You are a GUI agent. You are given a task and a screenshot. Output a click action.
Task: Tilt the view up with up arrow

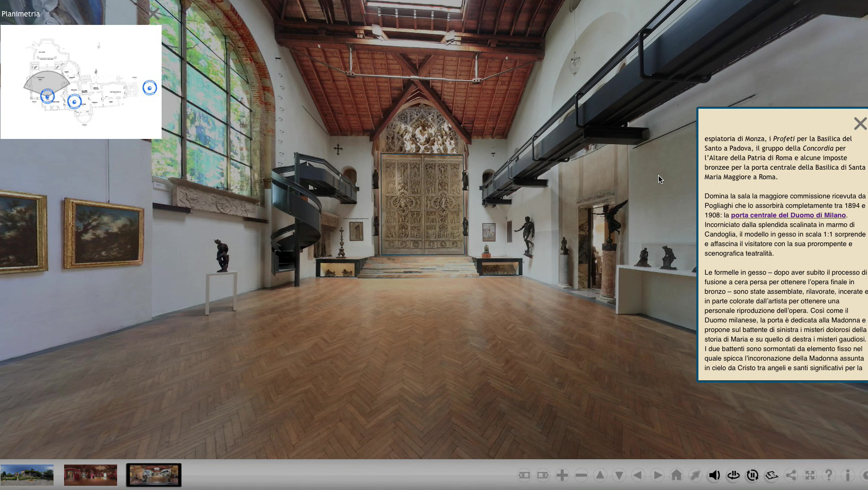600,475
